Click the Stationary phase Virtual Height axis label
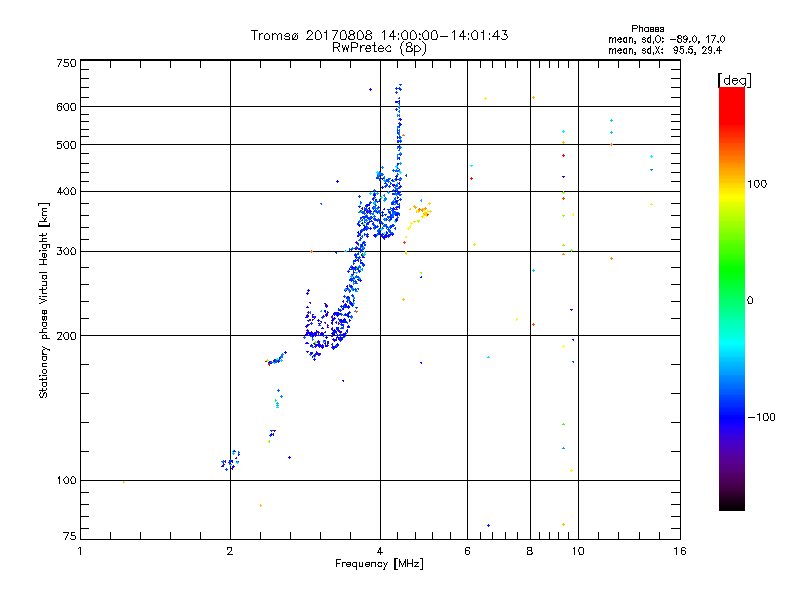Screen dimensions: 800x600 pyautogui.click(x=44, y=301)
